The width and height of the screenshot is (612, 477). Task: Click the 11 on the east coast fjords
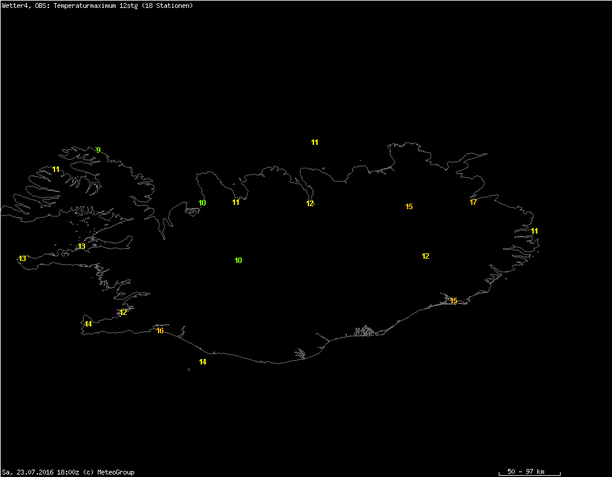pos(534,231)
